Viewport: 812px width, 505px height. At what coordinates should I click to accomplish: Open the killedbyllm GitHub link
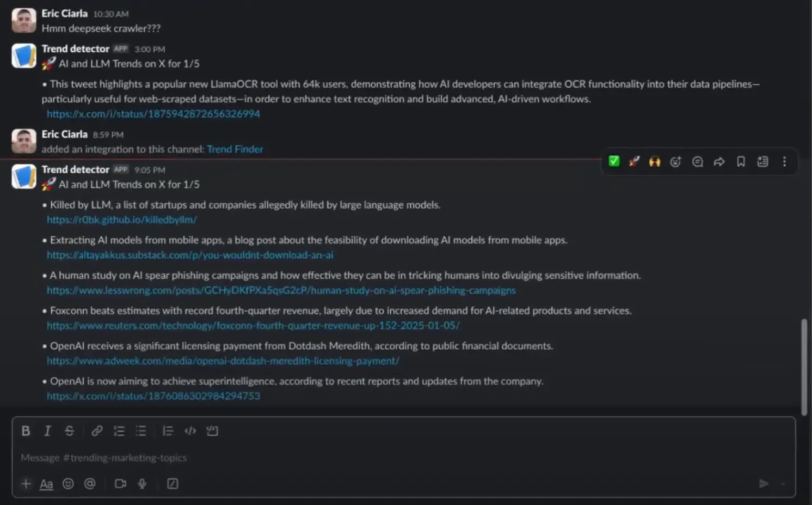[121, 220]
